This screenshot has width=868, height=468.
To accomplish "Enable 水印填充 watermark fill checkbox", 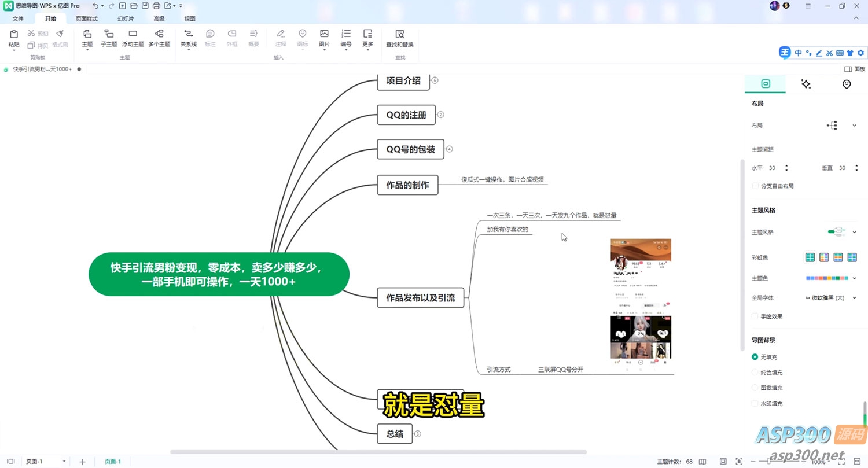I will [755, 403].
